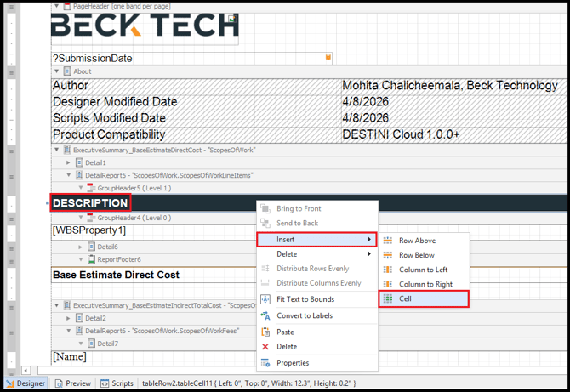The image size is (570, 392).
Task: Click the Insert Cell grid icon
Action: point(388,298)
